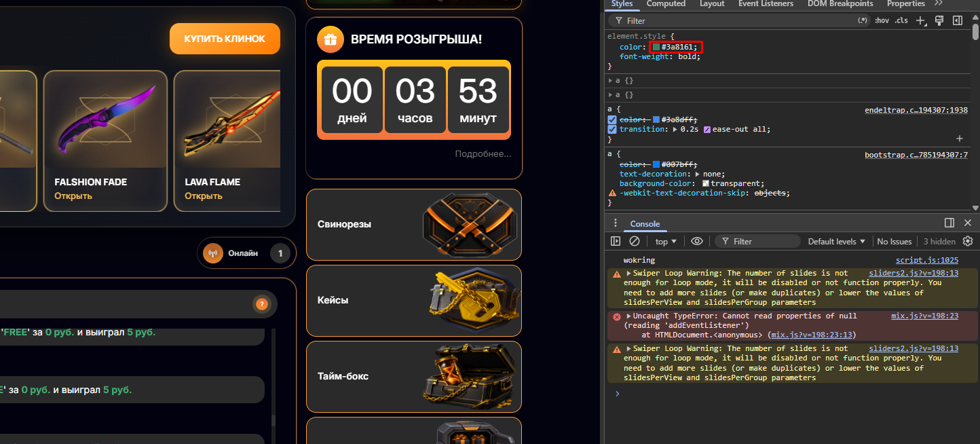Open the transparent background-color swatch

click(706, 183)
